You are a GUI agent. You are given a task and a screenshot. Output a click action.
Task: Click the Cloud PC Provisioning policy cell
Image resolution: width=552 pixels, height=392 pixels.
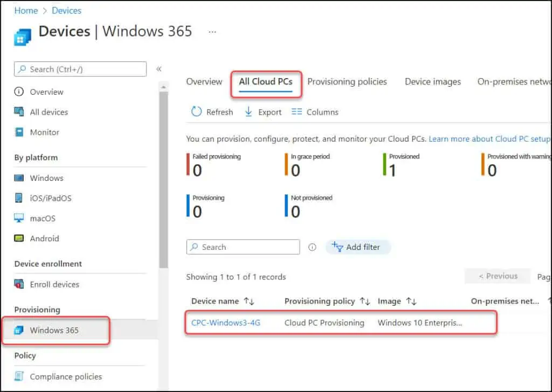[x=324, y=323]
